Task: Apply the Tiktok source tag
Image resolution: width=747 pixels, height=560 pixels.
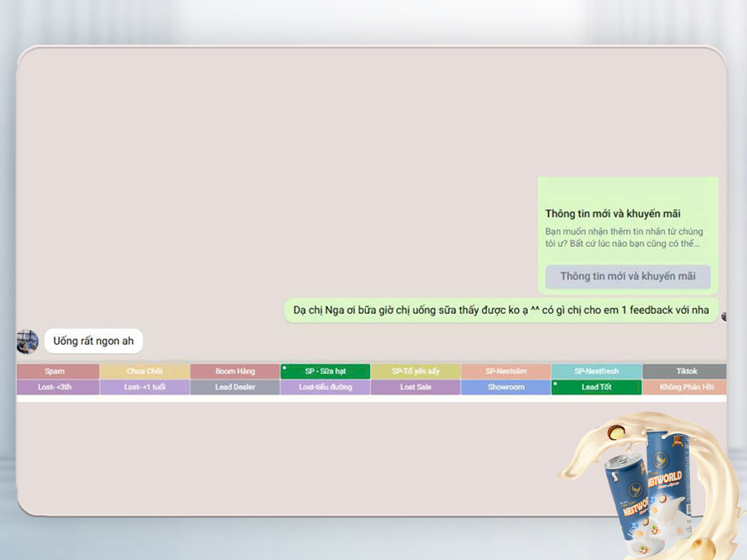Action: click(x=684, y=371)
